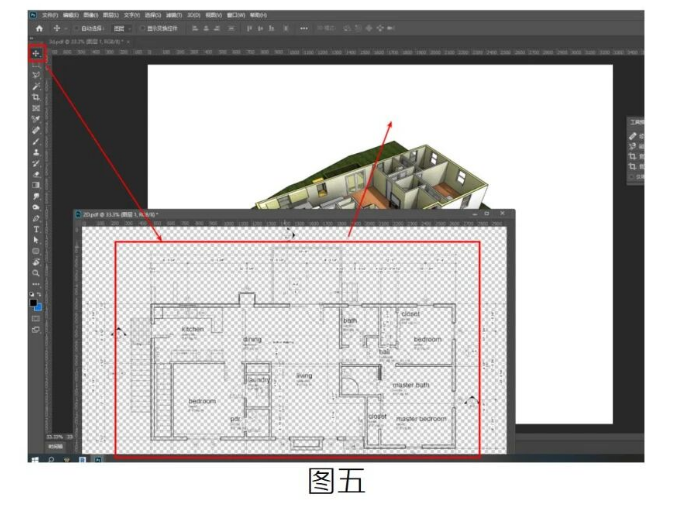Select the Lasso tool

(x=36, y=75)
